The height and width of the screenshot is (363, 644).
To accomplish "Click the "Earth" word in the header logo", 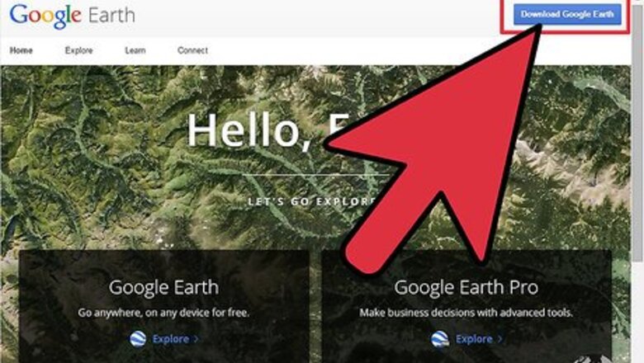I will coord(111,16).
